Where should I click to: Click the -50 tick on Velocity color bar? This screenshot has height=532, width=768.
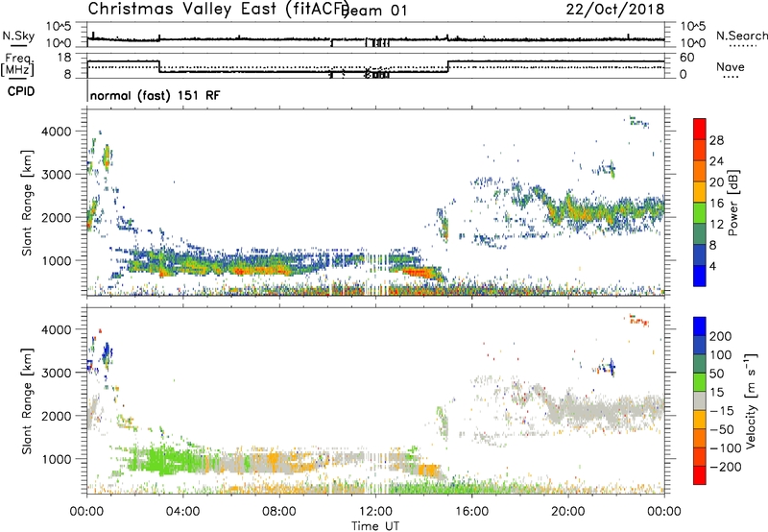pos(722,429)
